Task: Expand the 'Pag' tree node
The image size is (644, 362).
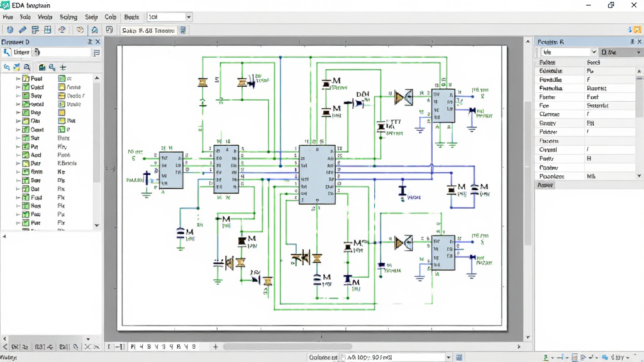Action: point(18,112)
